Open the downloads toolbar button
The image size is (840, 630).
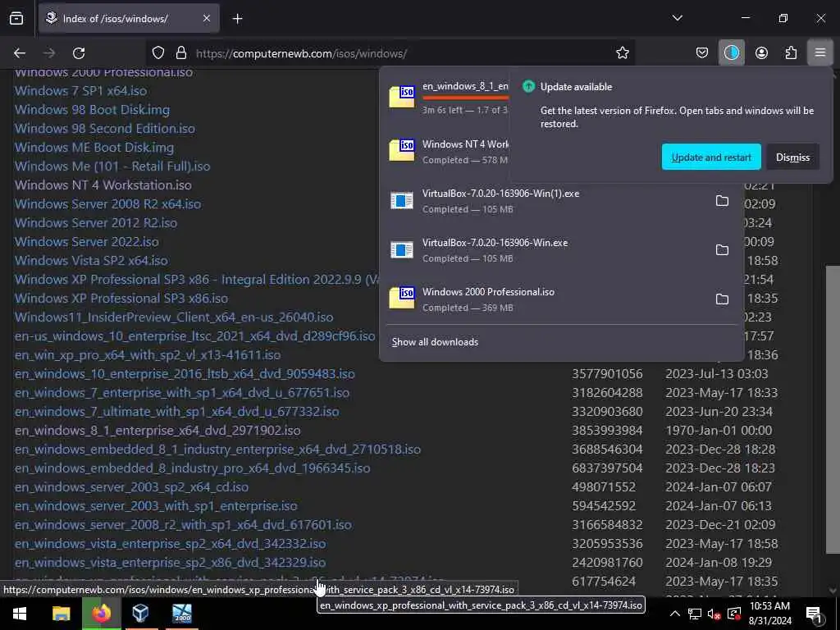[731, 53]
